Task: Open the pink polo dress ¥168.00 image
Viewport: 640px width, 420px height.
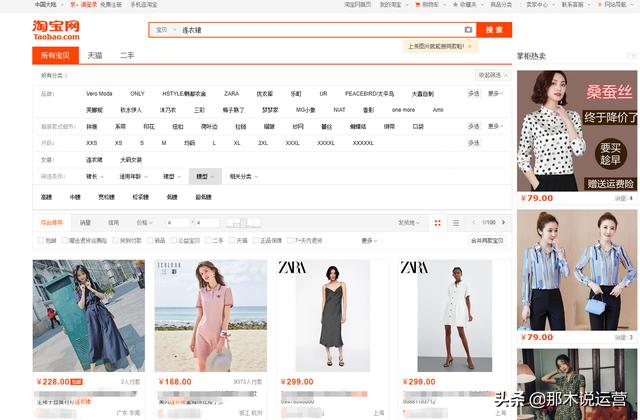Action: (x=211, y=316)
